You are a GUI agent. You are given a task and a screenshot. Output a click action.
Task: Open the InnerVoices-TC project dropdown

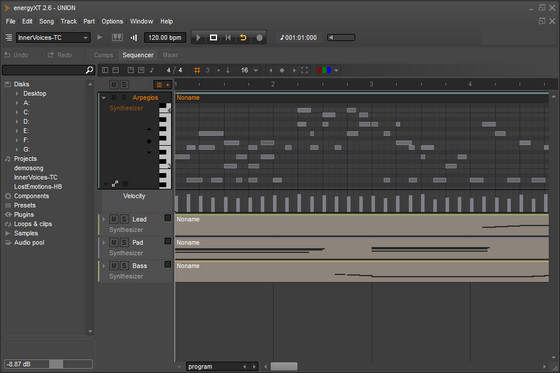pos(53,38)
